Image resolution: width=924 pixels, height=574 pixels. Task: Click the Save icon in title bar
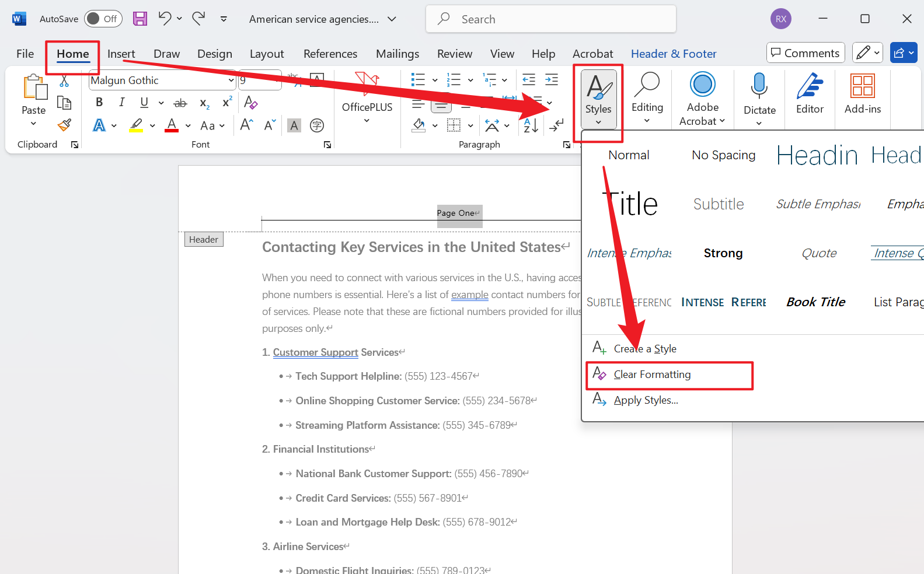coord(140,19)
